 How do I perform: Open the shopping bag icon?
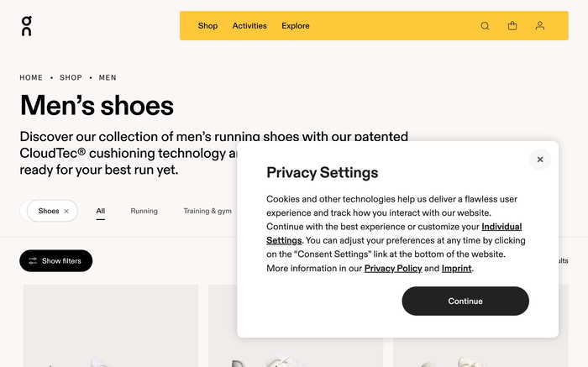(x=512, y=26)
